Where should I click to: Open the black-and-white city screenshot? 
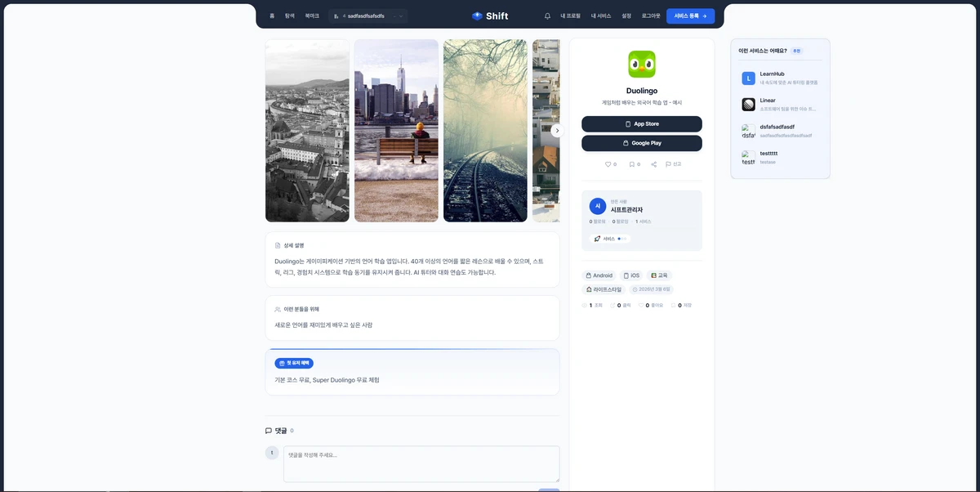point(307,131)
